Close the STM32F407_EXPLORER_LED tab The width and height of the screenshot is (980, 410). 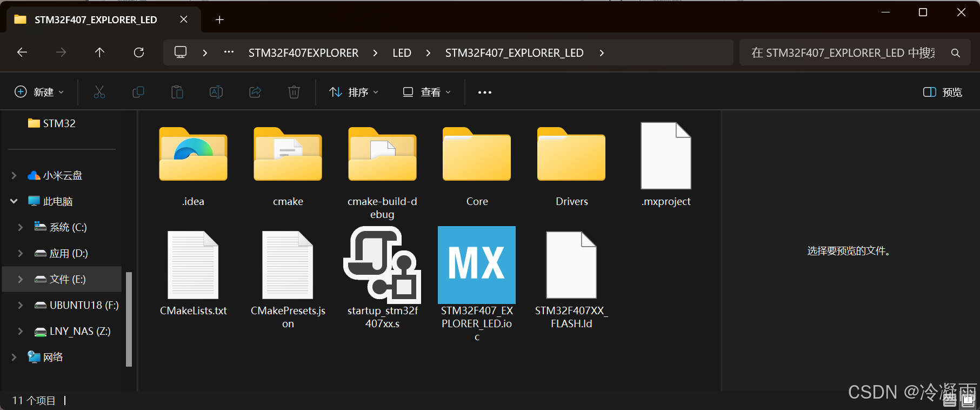[x=184, y=19]
